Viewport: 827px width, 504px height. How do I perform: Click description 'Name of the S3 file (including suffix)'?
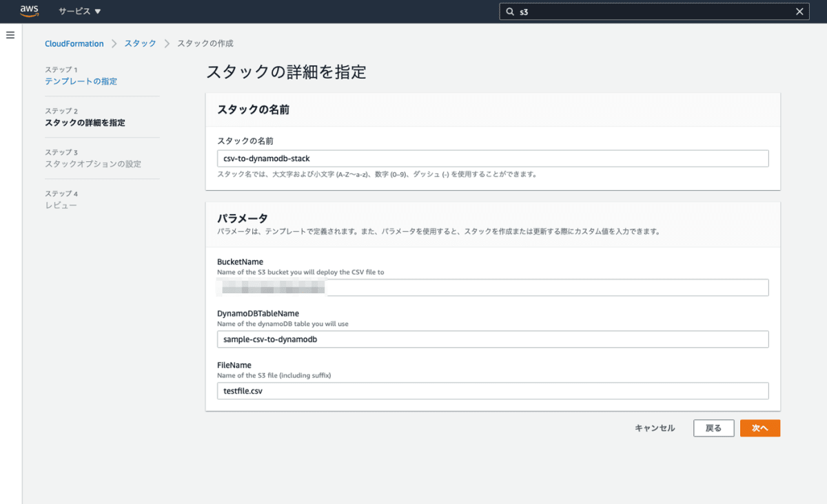click(x=274, y=375)
